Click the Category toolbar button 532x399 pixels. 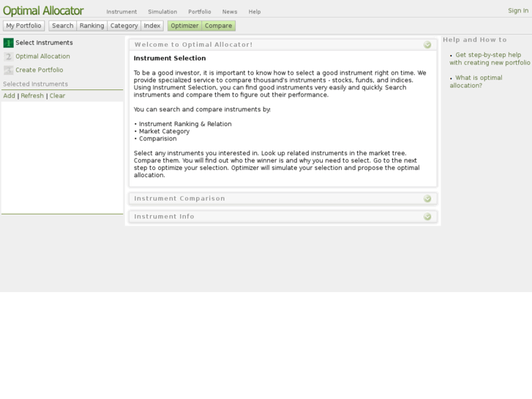point(124,26)
